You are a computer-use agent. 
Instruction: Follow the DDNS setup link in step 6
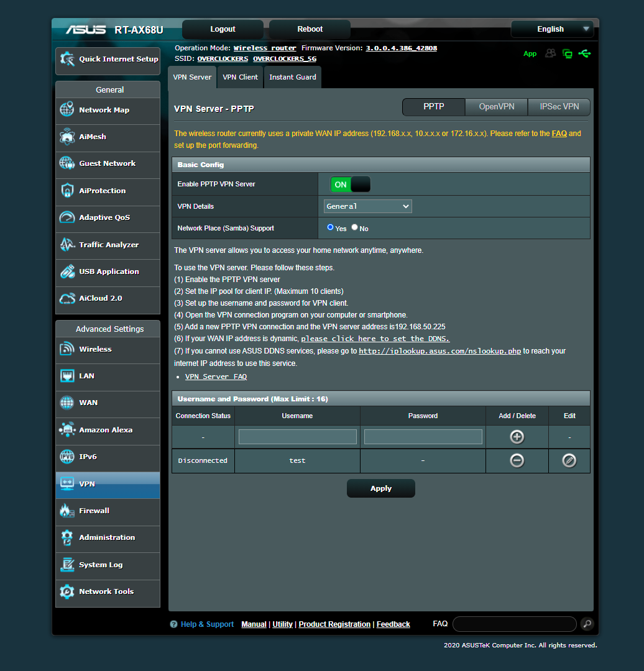[x=375, y=339]
